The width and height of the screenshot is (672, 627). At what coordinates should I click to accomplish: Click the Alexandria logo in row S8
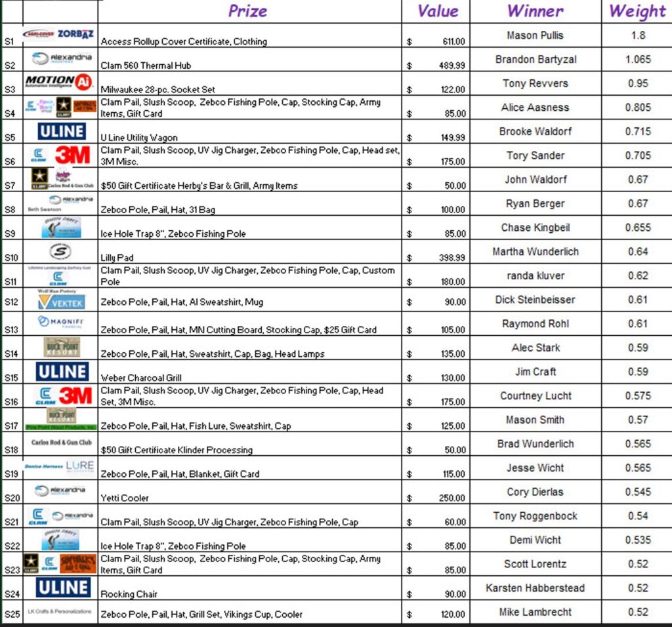pyautogui.click(x=71, y=199)
